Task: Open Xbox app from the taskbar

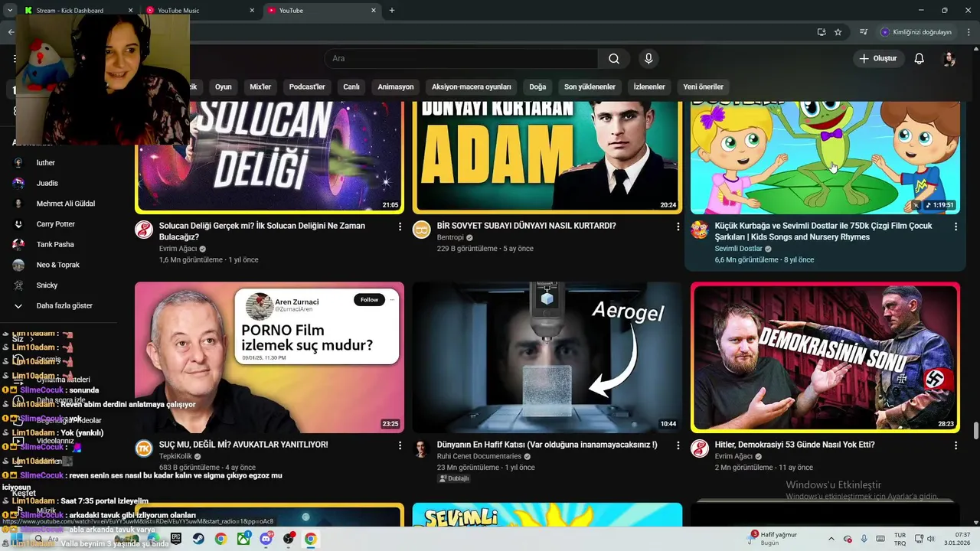Action: tap(243, 539)
